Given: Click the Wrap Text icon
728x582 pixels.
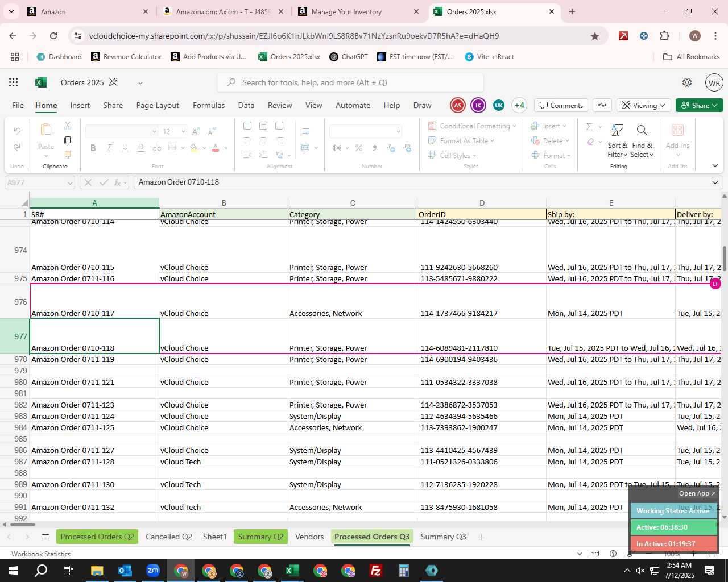Looking at the screenshot, I should click(305, 131).
